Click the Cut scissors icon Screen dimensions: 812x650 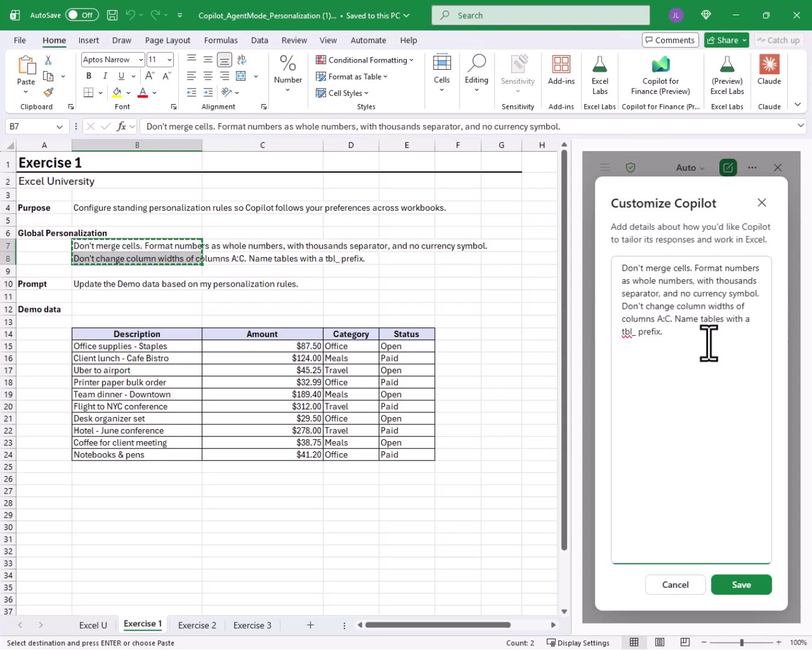click(48, 60)
